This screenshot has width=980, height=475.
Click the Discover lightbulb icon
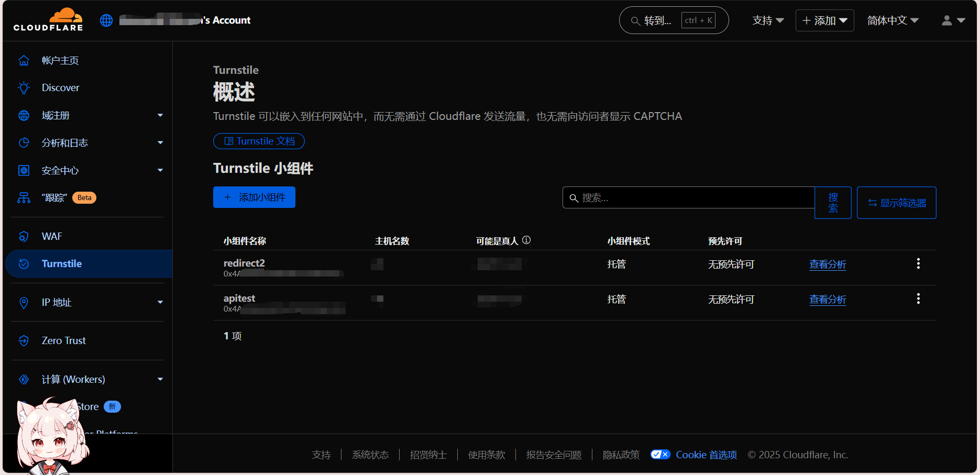point(24,87)
